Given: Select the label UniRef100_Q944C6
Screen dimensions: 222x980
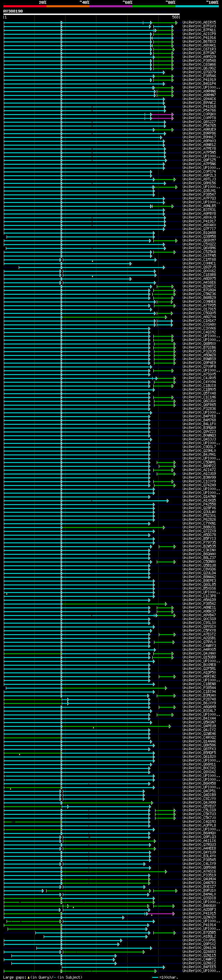Looking at the screenshot, I should [199, 99].
